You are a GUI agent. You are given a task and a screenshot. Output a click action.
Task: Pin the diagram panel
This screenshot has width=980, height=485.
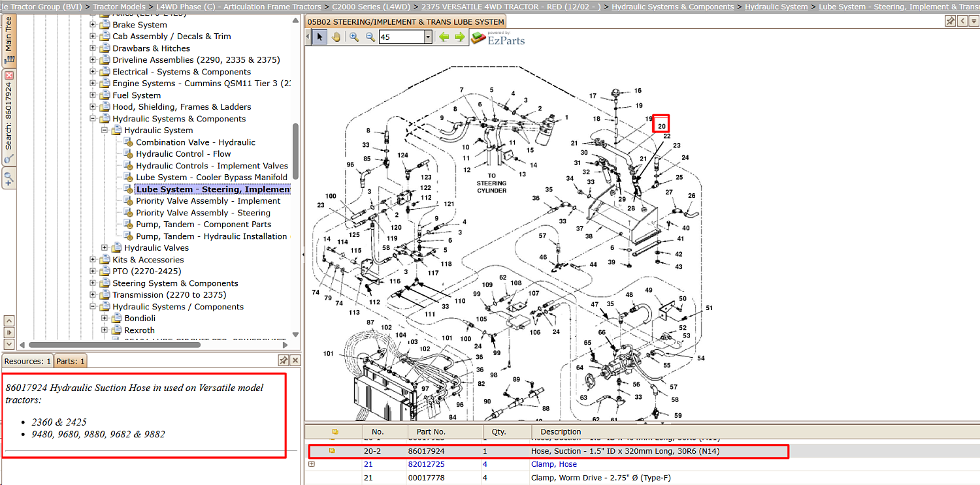(950, 22)
